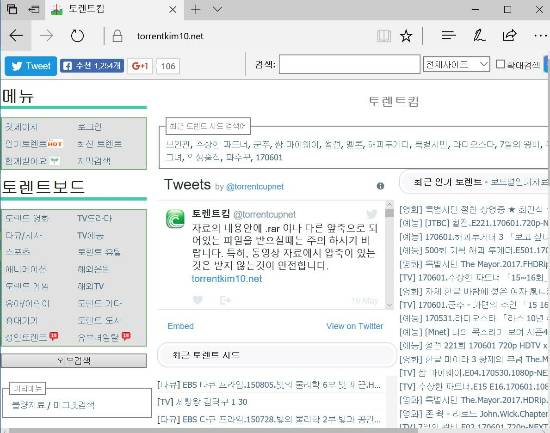
Task: Click the Embed link
Action: (x=180, y=326)
